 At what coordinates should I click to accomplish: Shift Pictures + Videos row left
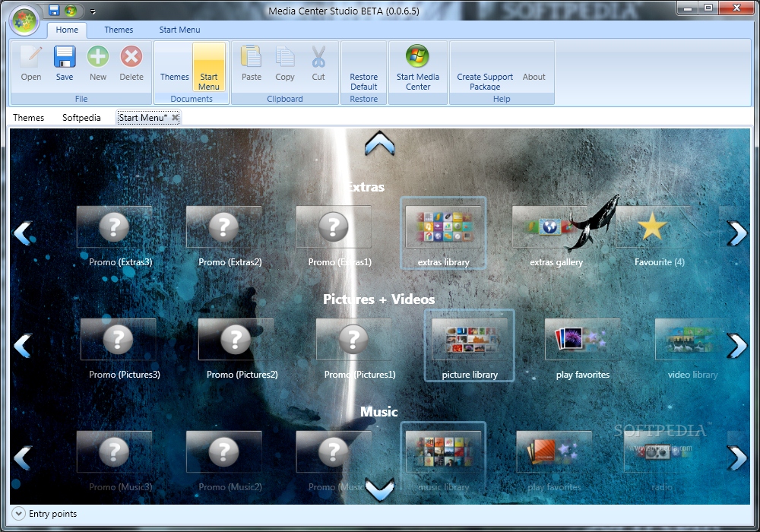click(x=23, y=346)
